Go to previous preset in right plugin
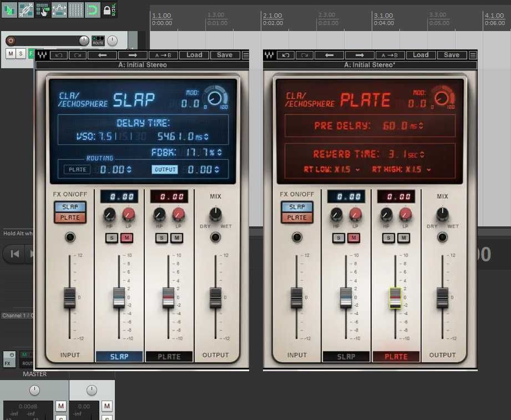 click(x=329, y=55)
